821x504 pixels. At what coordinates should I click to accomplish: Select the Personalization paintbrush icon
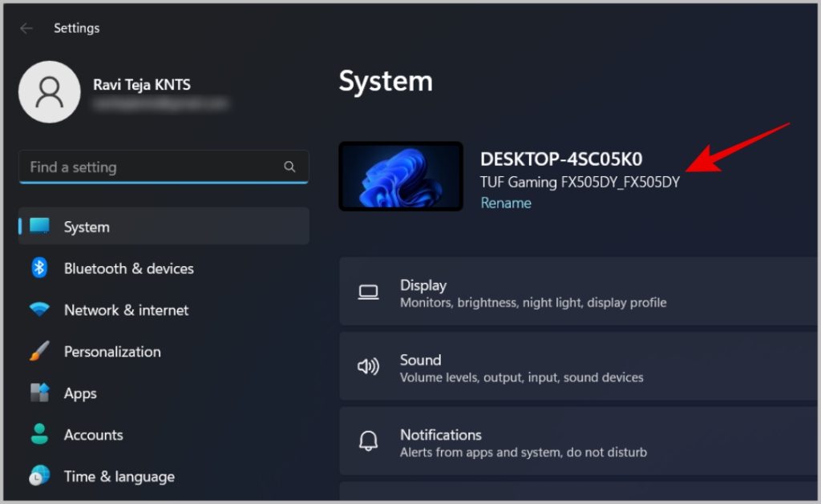coord(39,351)
